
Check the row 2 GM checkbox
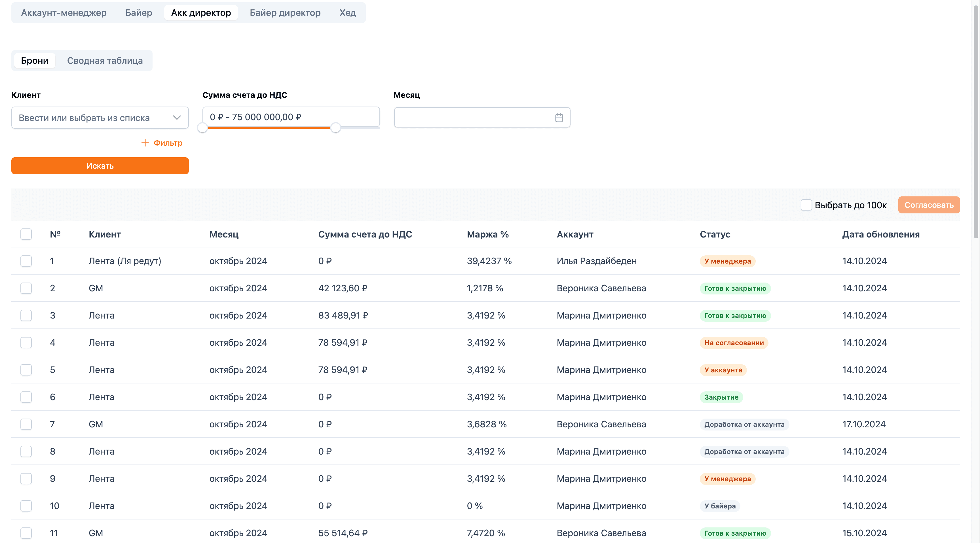point(26,288)
